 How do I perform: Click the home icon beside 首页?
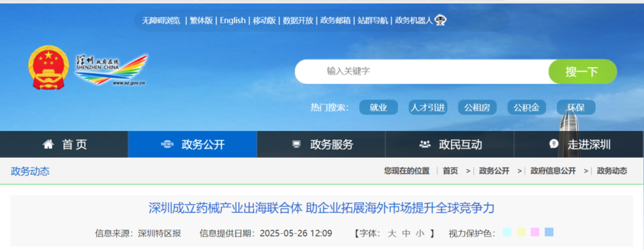(x=48, y=144)
